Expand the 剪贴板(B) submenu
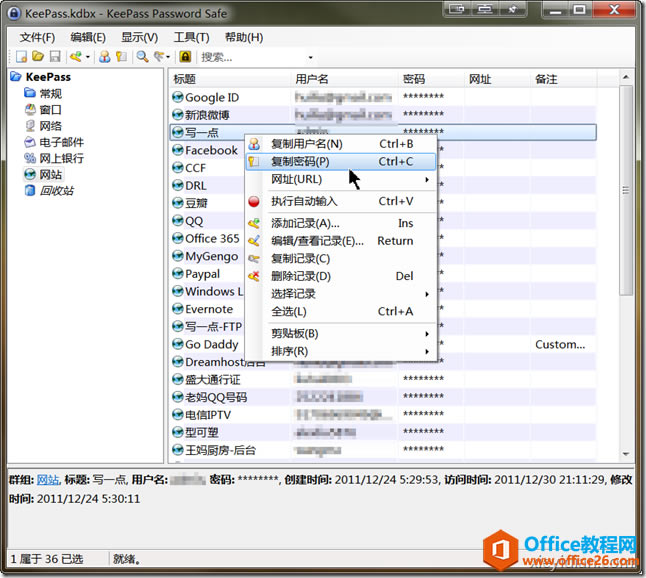646x578 pixels. click(x=341, y=333)
